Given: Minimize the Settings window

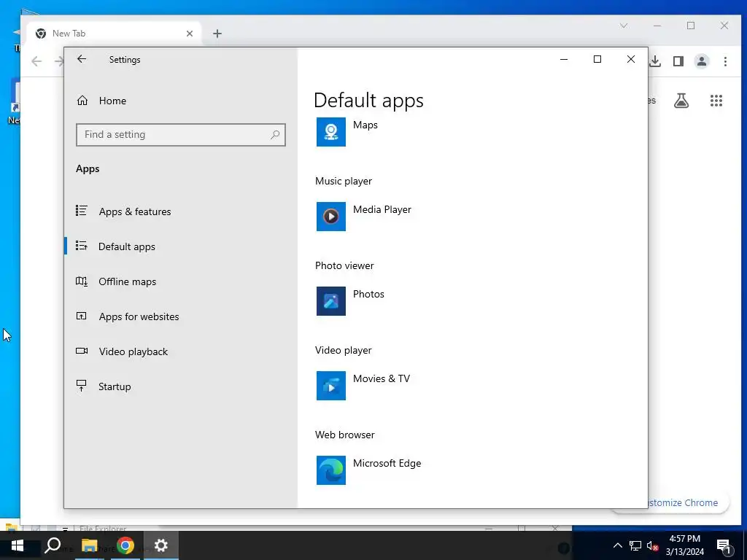Looking at the screenshot, I should click(x=564, y=59).
